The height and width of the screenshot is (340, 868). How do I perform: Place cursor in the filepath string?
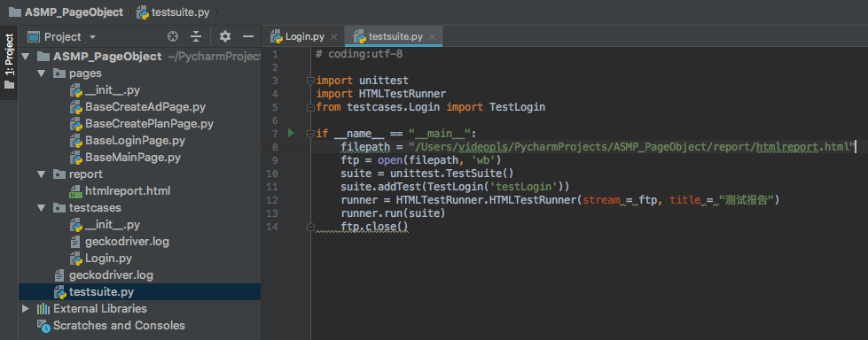coord(633,146)
